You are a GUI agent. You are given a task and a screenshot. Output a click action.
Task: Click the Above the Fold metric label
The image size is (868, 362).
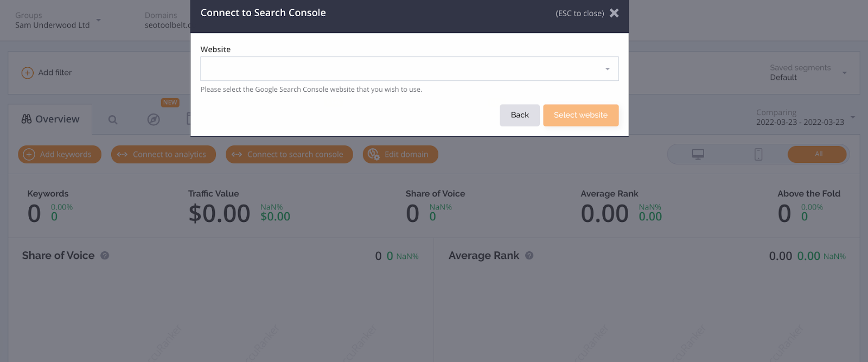tap(809, 194)
